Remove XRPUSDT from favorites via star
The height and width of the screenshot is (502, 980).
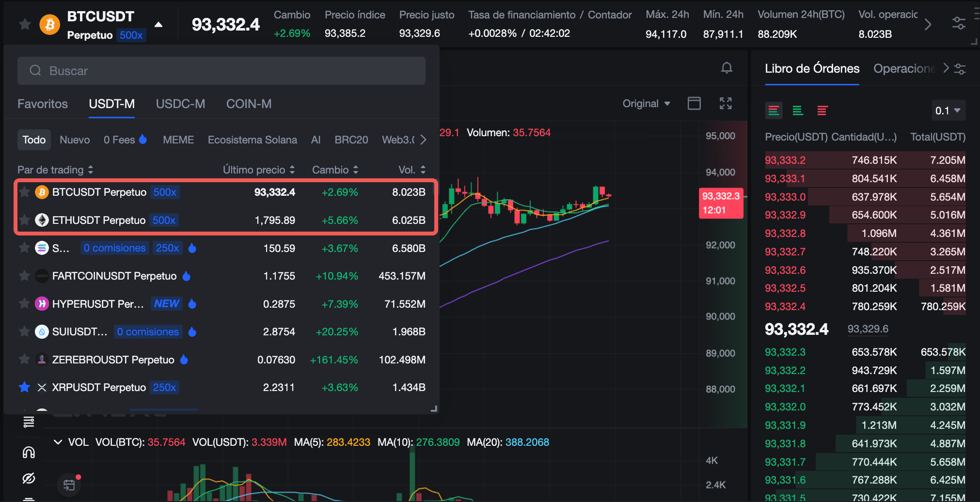pyautogui.click(x=24, y=387)
